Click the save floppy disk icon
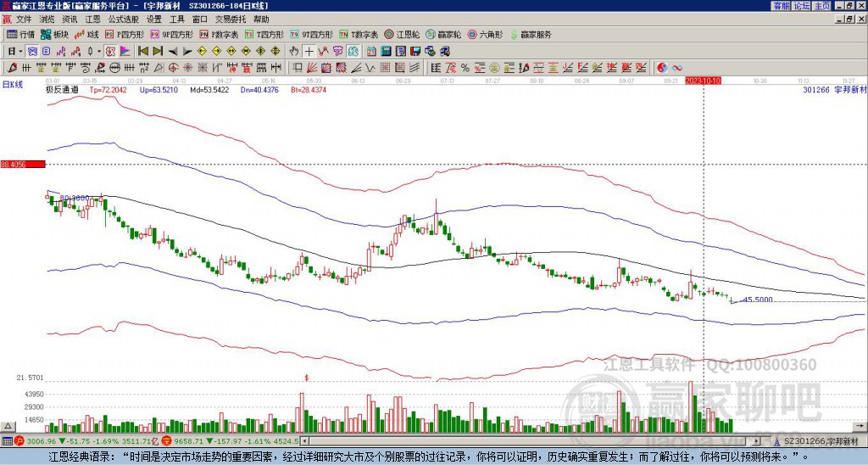868x465 pixels. pos(415,52)
